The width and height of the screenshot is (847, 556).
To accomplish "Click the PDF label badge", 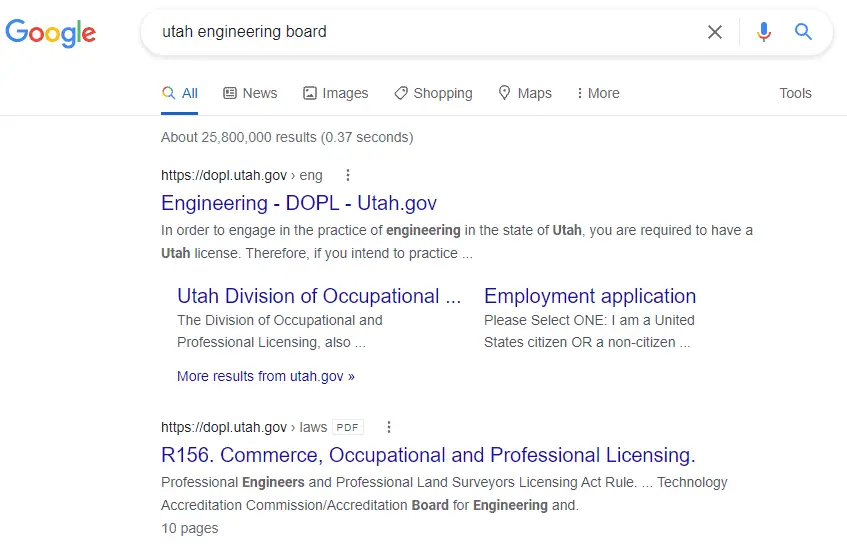I will click(347, 427).
